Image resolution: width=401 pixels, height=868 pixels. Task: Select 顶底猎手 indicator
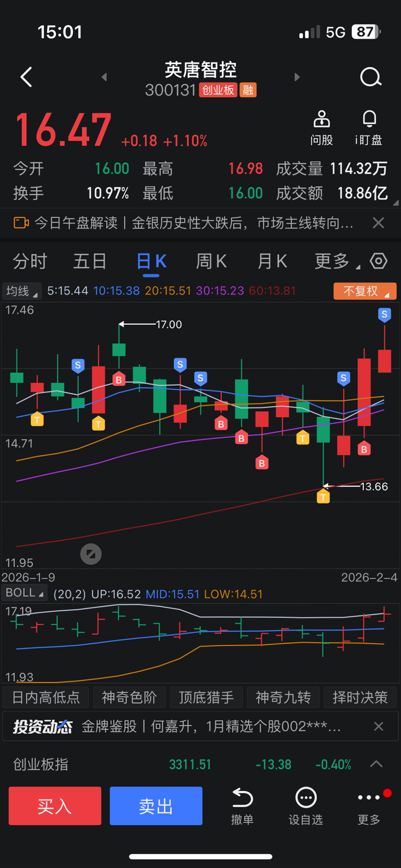pos(206,697)
